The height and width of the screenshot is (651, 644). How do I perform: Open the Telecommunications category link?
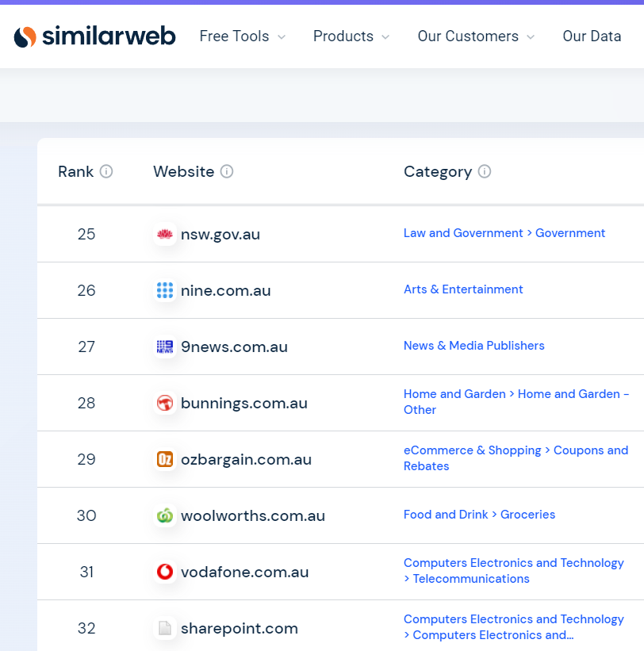click(514, 571)
